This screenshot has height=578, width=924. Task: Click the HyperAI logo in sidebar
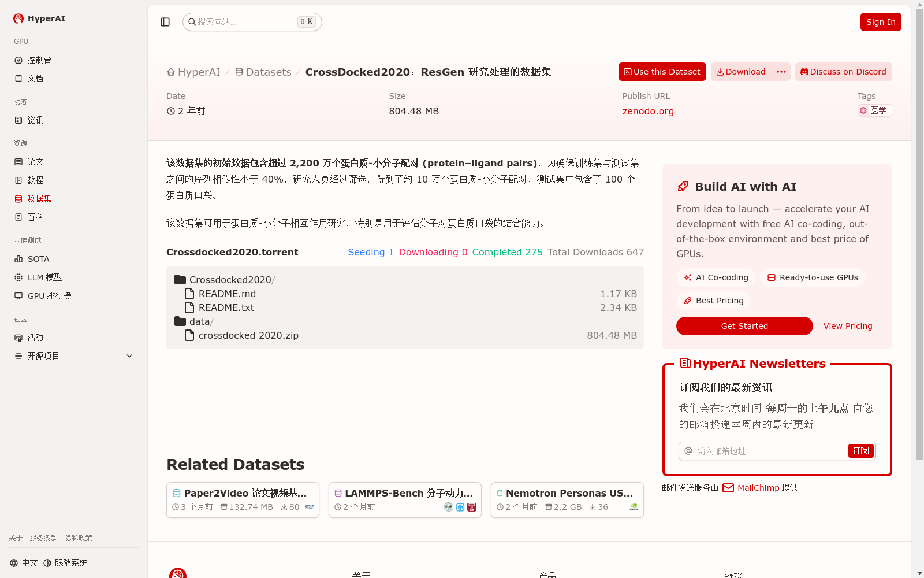(x=39, y=18)
